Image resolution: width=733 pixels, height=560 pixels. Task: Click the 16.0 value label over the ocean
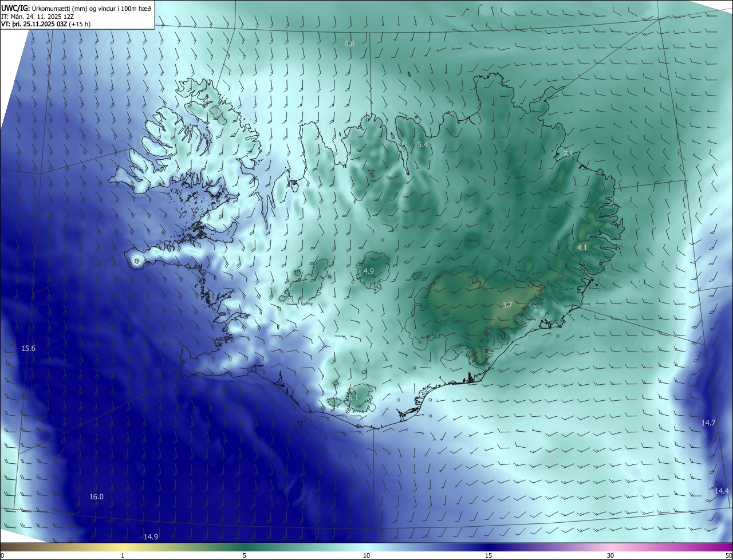pyautogui.click(x=96, y=497)
